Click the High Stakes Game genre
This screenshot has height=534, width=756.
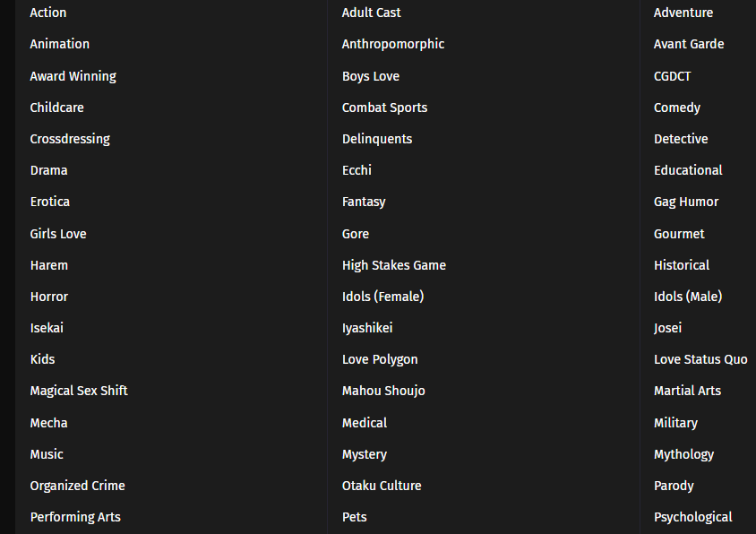(x=393, y=265)
